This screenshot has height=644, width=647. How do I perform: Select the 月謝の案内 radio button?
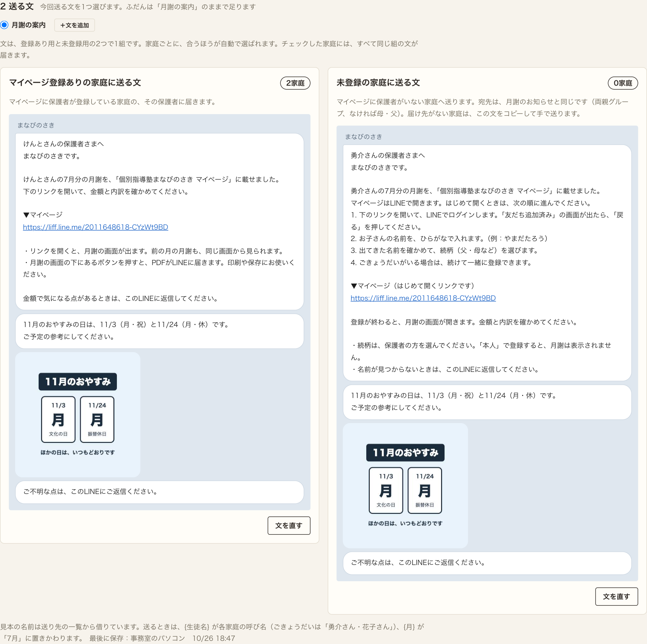[x=4, y=25]
